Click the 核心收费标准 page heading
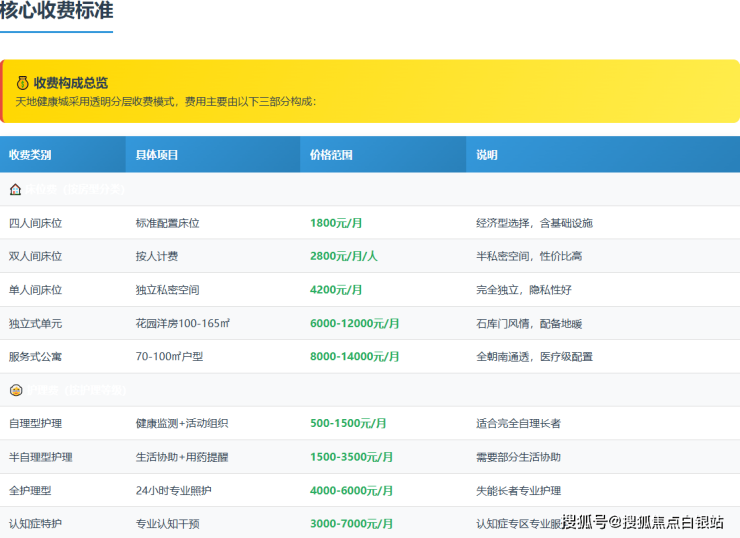This screenshot has height=538, width=740. tap(56, 12)
